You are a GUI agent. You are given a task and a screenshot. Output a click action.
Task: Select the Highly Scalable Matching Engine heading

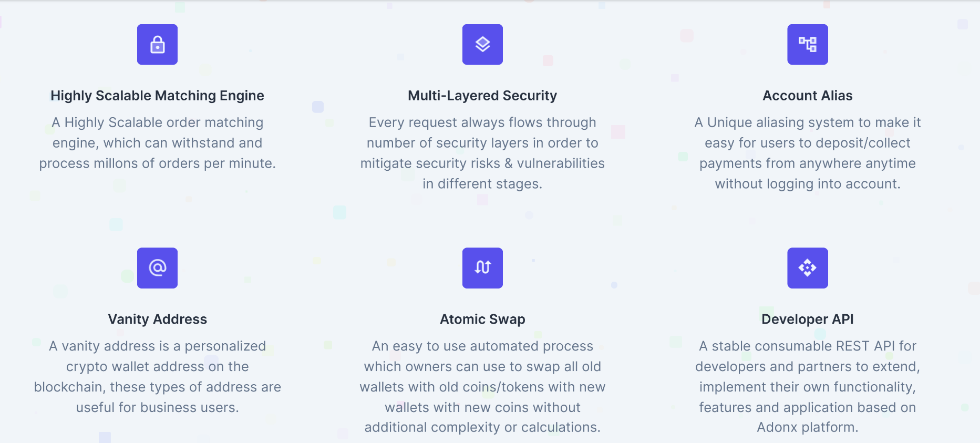tap(157, 96)
